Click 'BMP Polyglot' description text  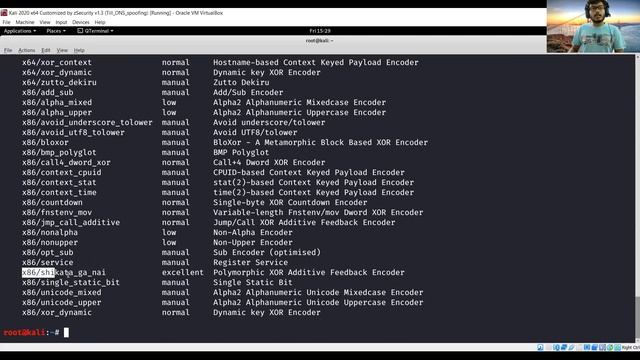click(x=241, y=152)
